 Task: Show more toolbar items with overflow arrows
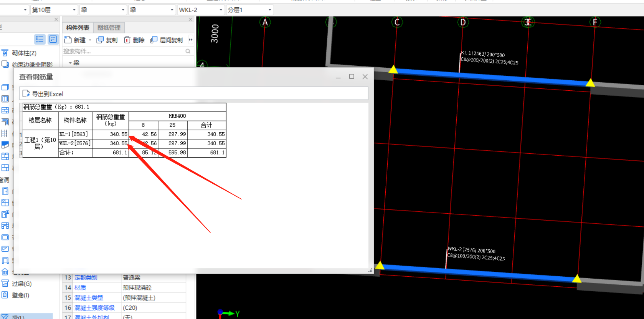click(190, 40)
